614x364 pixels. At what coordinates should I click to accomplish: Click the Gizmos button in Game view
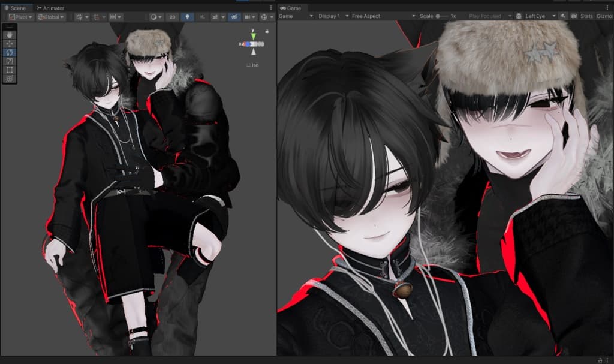click(604, 16)
